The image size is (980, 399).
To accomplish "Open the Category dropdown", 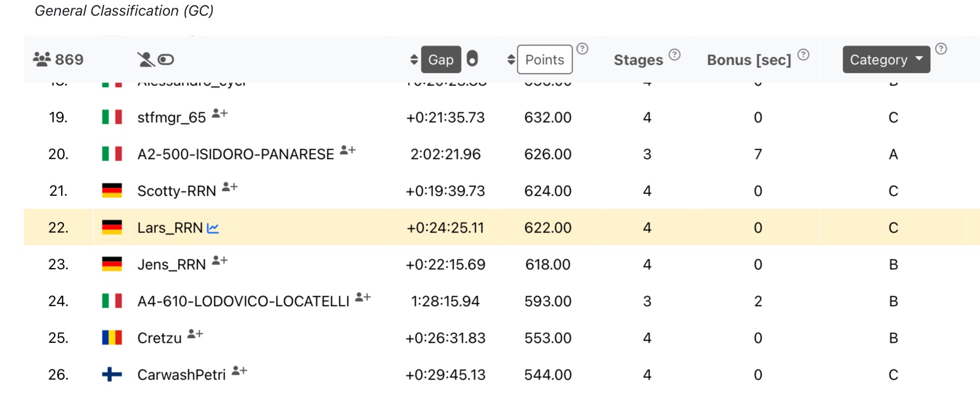I will coord(886,59).
